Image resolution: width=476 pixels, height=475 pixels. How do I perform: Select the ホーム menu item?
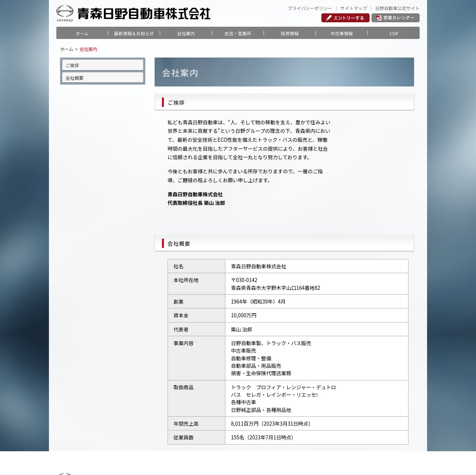coord(82,33)
